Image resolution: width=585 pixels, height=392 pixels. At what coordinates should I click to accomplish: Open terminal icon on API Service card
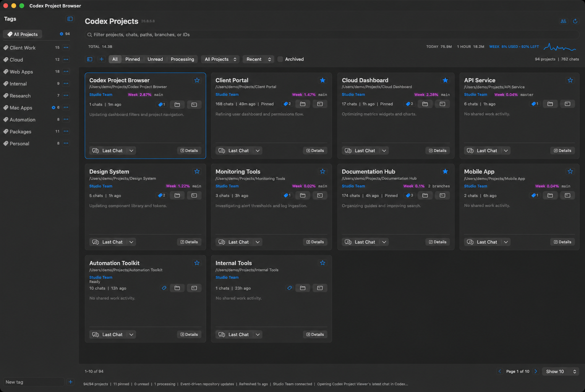567,104
